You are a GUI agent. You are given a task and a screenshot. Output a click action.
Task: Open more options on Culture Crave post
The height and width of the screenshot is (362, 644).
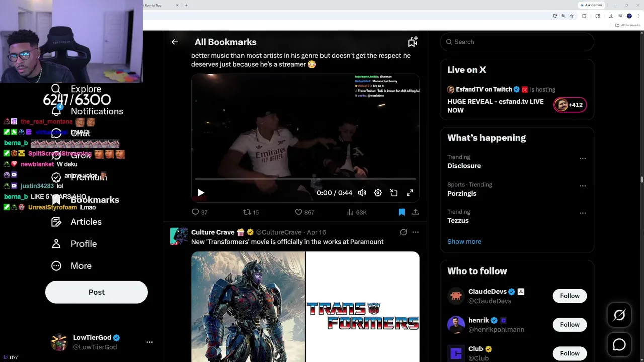coord(415,232)
